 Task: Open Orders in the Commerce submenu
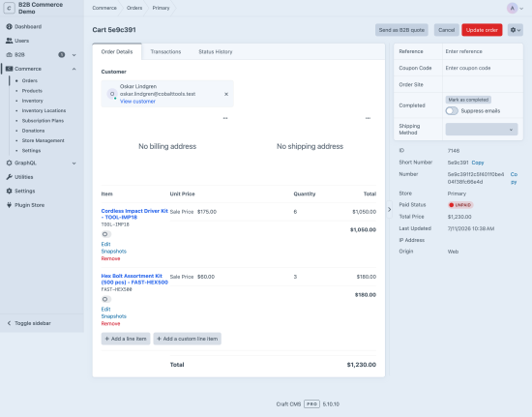30,80
